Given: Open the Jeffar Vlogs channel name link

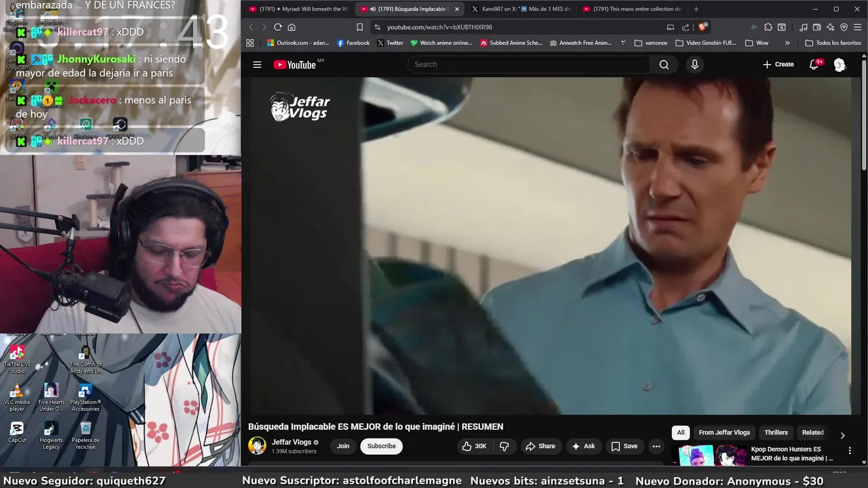Looking at the screenshot, I should point(291,442).
